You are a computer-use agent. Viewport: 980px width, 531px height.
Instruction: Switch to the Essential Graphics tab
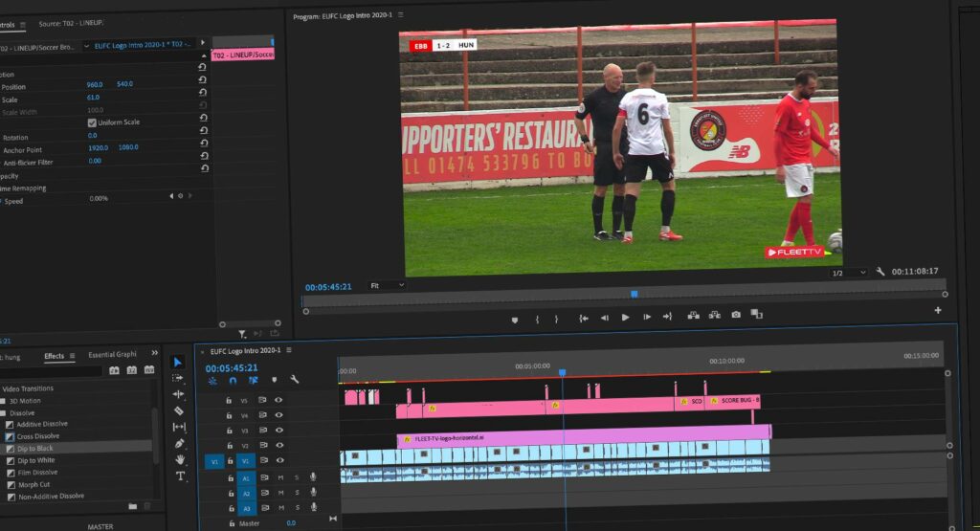coord(113,355)
